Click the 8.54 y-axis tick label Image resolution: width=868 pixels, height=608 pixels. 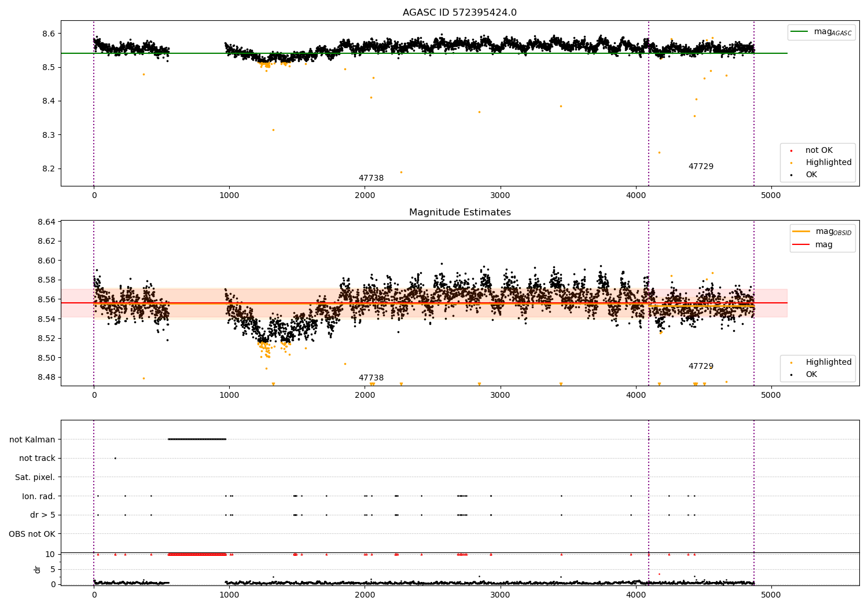(46, 319)
